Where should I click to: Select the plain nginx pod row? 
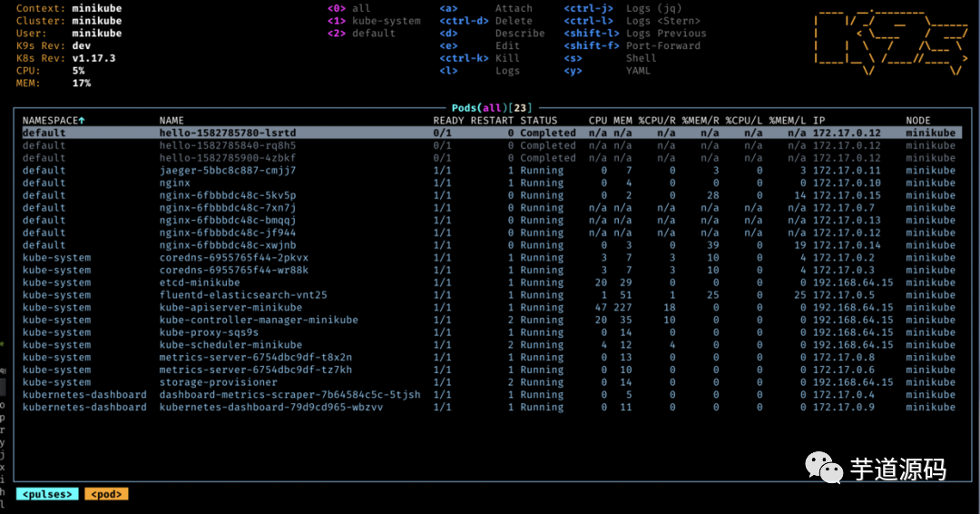492,183
